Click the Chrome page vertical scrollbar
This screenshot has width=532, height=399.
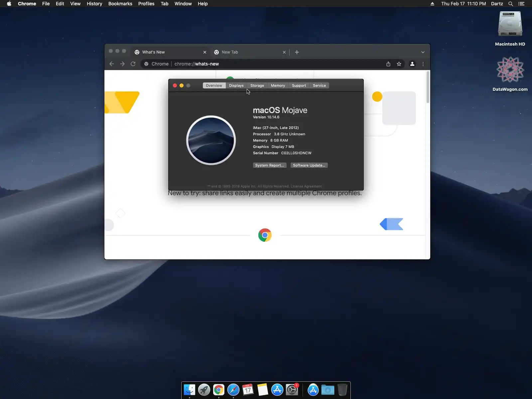(428, 87)
